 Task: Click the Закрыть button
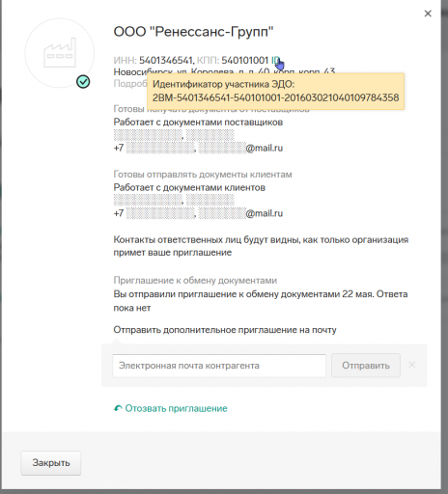pos(51,463)
